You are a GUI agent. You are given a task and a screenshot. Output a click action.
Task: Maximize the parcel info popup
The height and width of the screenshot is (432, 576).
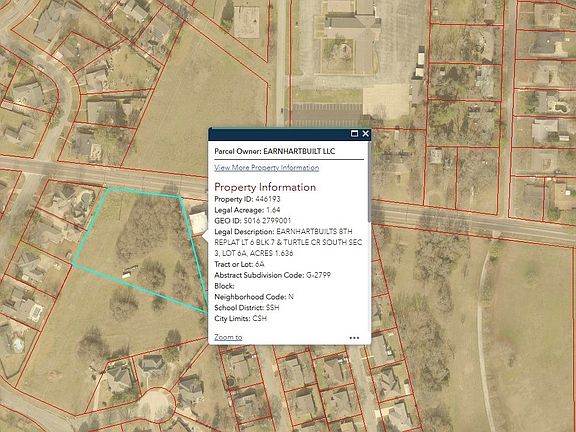[354, 134]
